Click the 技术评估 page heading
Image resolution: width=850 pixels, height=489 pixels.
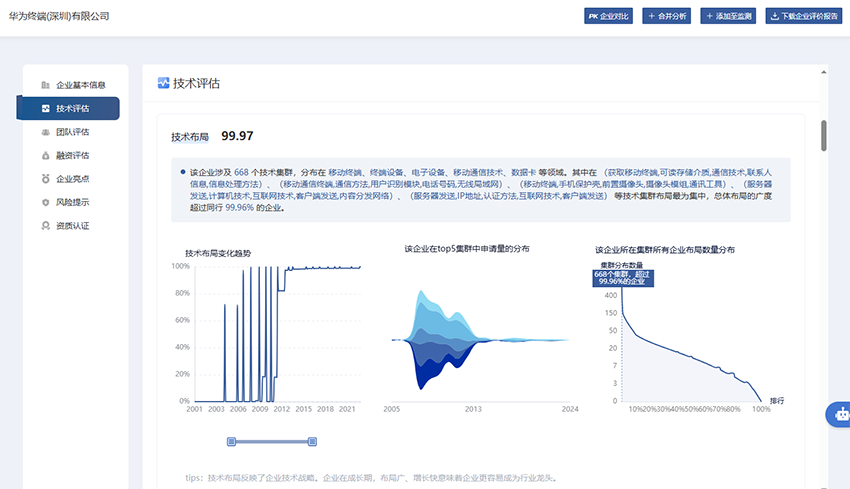(x=196, y=83)
